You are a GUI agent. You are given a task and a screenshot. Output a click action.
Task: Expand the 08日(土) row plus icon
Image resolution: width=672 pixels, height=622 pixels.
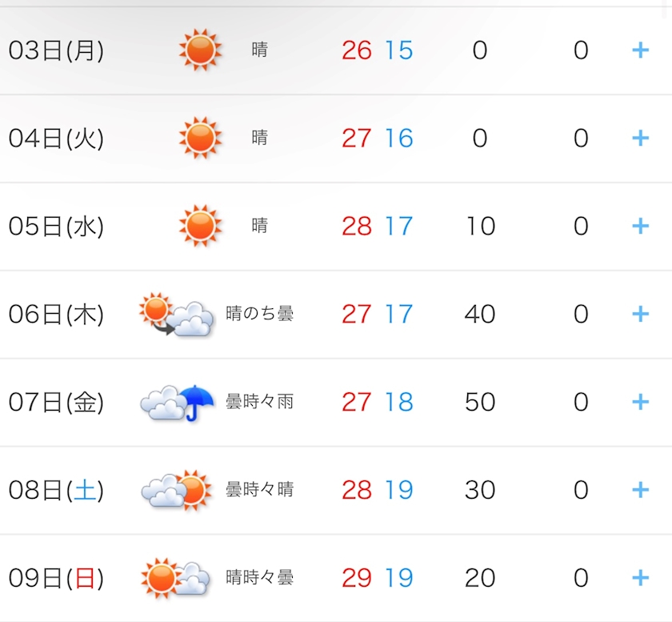click(640, 490)
